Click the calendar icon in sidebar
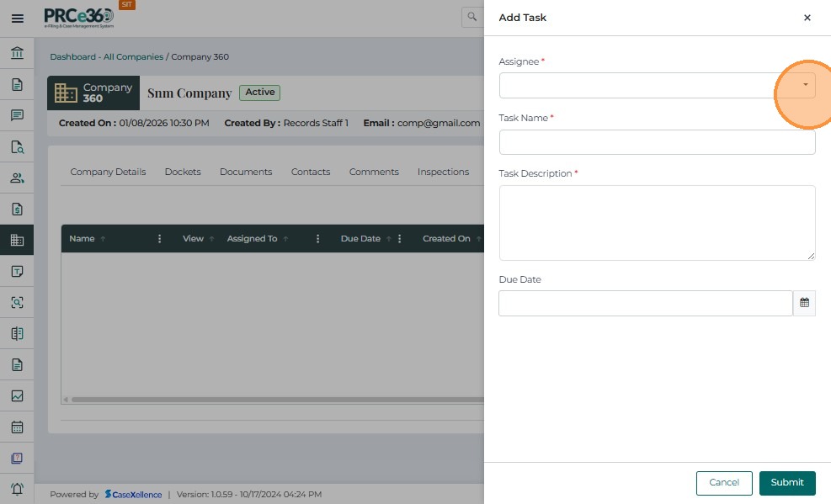This screenshot has height=504, width=831. pyautogui.click(x=17, y=427)
